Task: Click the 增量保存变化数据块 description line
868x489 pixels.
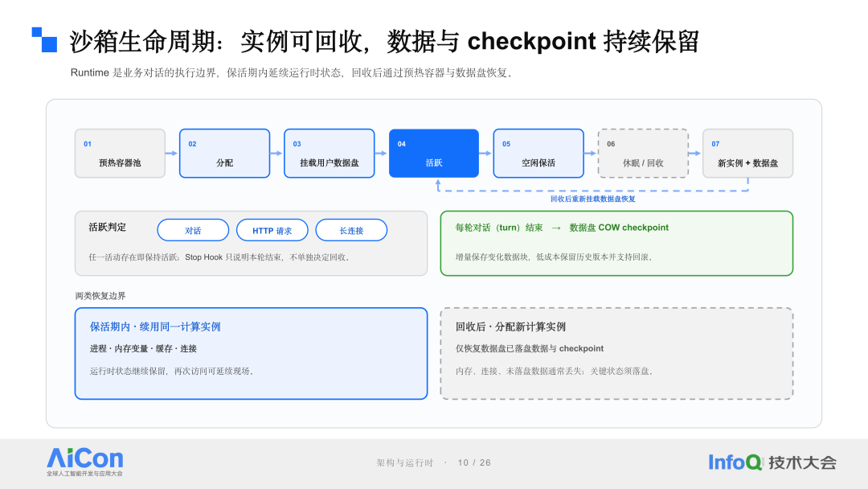Action: pyautogui.click(x=555, y=257)
